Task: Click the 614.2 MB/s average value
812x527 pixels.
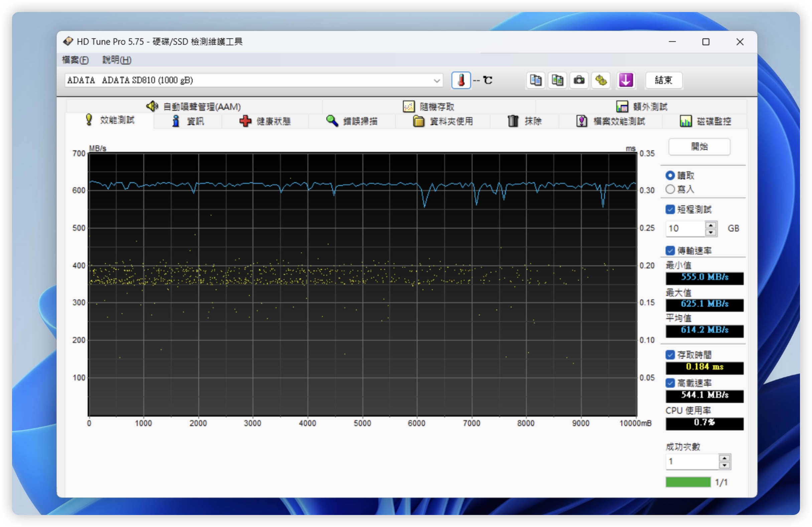Action: [704, 331]
